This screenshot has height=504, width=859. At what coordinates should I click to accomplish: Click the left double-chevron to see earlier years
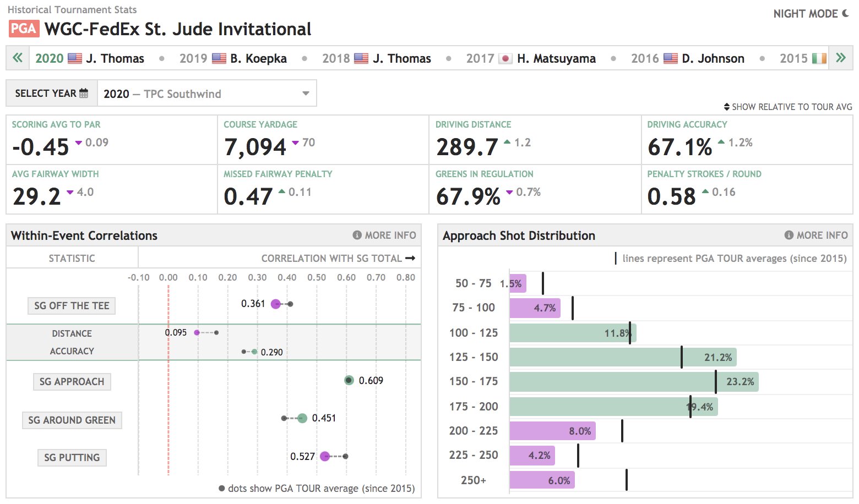tap(17, 58)
